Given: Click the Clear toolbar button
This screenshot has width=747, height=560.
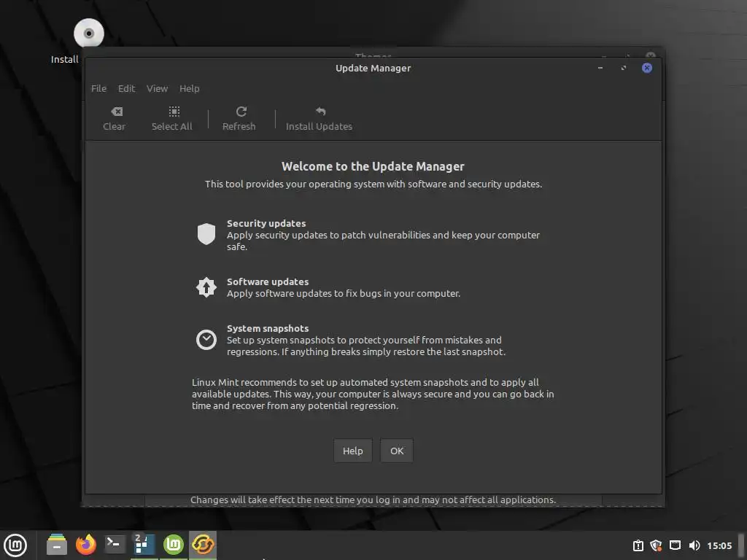Looking at the screenshot, I should point(115,119).
